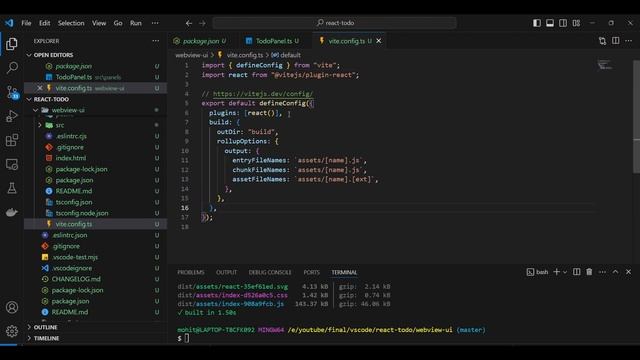The height and width of the screenshot is (360, 640).
Task: Click the VS Code logo icon
Action: pyautogui.click(x=9, y=23)
